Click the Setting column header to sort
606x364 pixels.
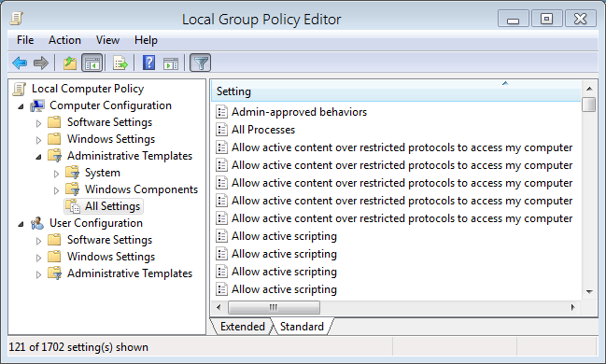point(396,91)
